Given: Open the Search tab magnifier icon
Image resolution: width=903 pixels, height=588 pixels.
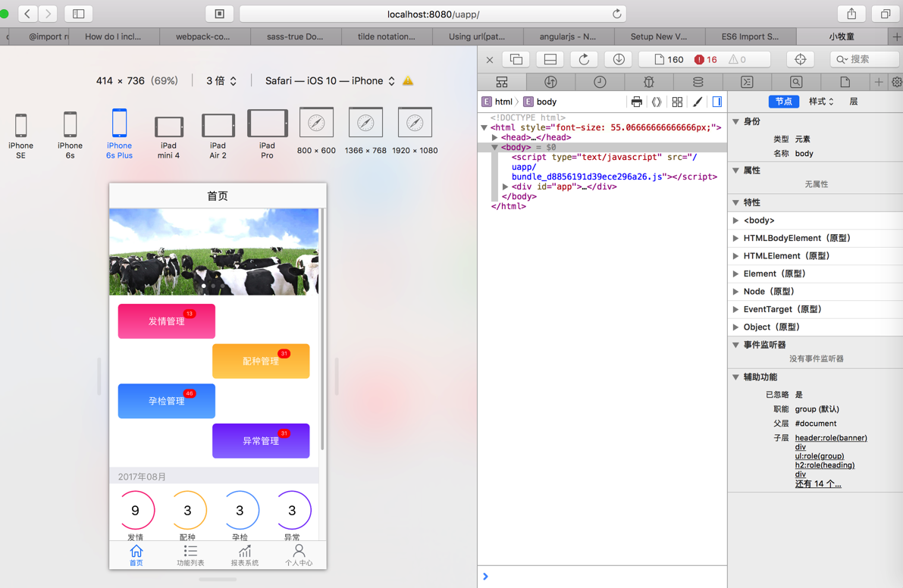Looking at the screenshot, I should click(796, 82).
